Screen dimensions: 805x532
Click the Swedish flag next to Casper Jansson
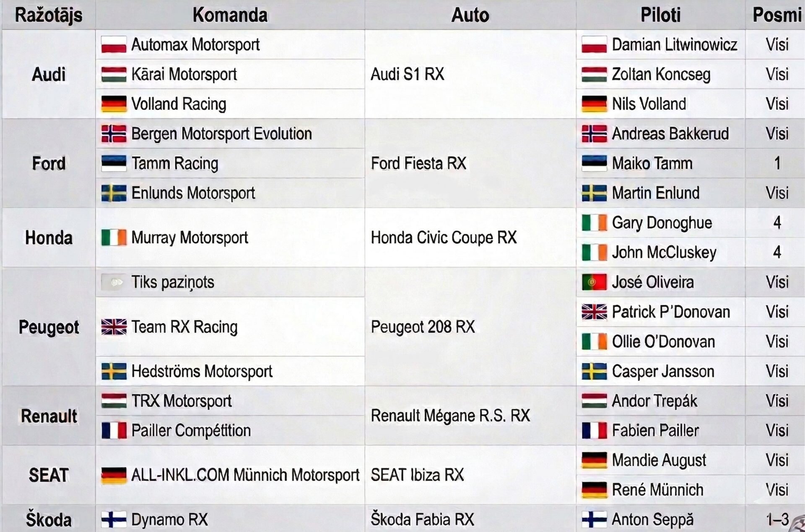pos(594,372)
